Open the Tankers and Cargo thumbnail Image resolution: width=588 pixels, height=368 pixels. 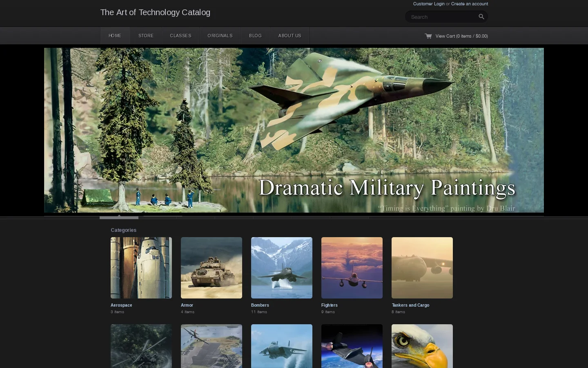coord(422,268)
